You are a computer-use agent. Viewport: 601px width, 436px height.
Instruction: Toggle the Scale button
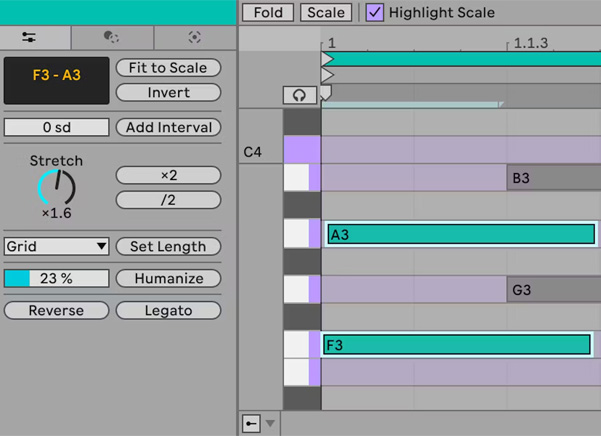click(x=326, y=12)
